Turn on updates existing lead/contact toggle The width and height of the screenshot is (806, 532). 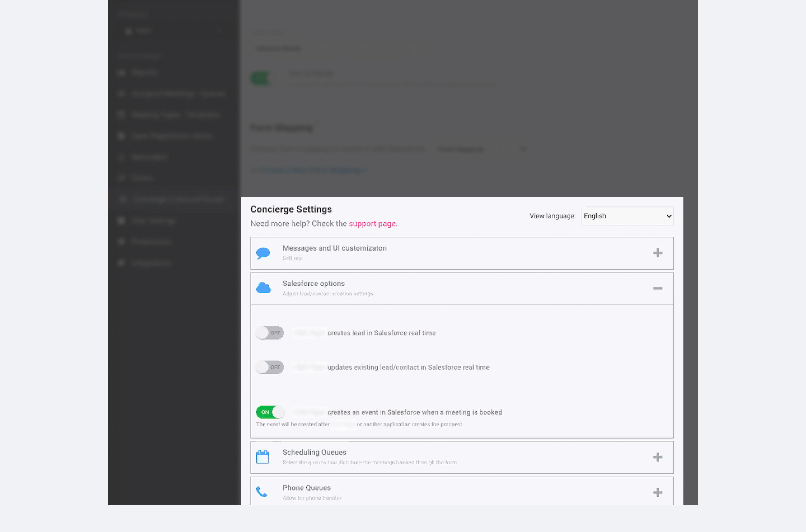pos(270,367)
